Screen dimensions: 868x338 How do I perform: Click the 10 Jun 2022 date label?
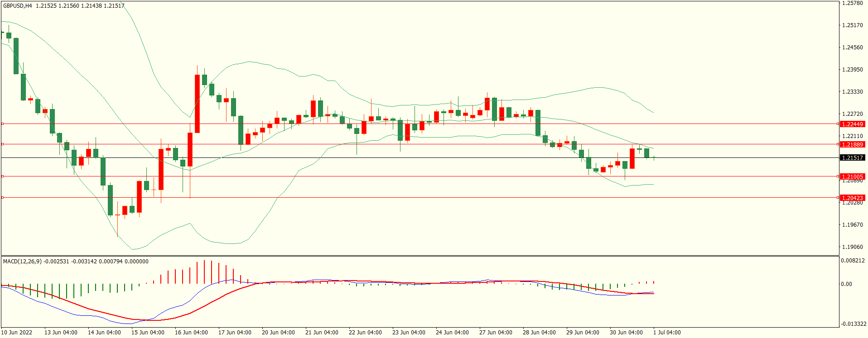pos(17,333)
